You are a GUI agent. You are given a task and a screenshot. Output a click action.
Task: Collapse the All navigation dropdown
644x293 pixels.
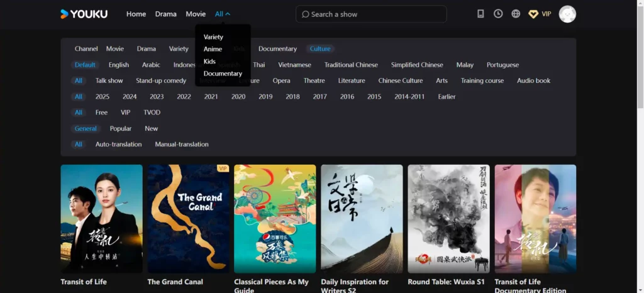click(x=222, y=14)
